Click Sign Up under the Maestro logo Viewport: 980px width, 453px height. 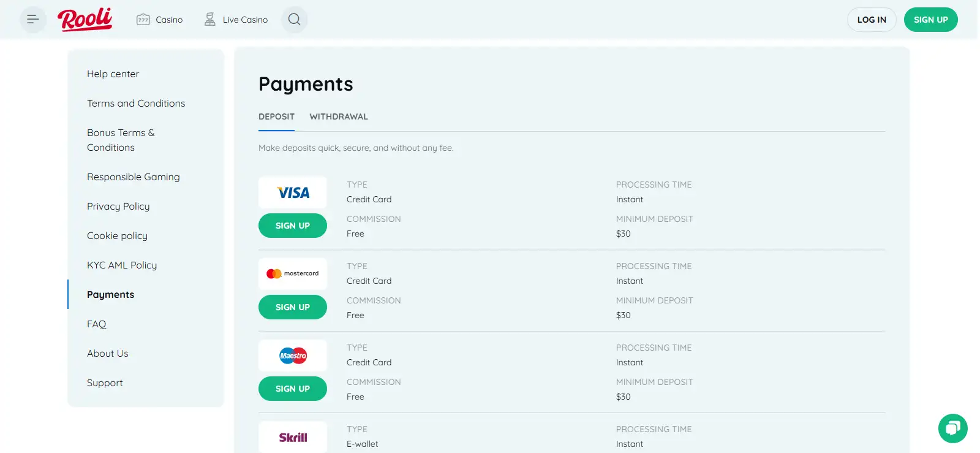click(x=293, y=389)
